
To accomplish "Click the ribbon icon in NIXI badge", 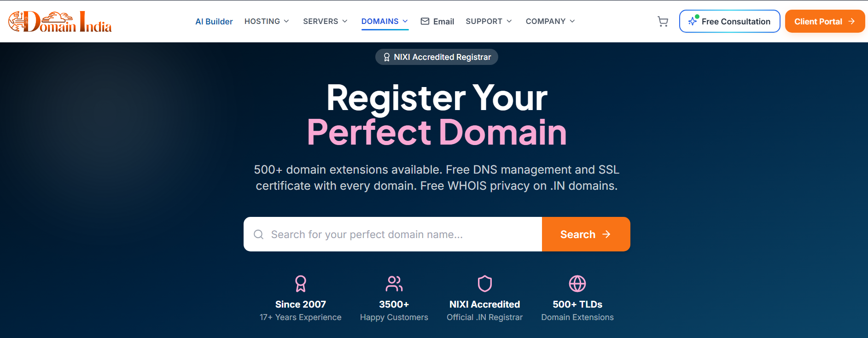I will tap(387, 57).
